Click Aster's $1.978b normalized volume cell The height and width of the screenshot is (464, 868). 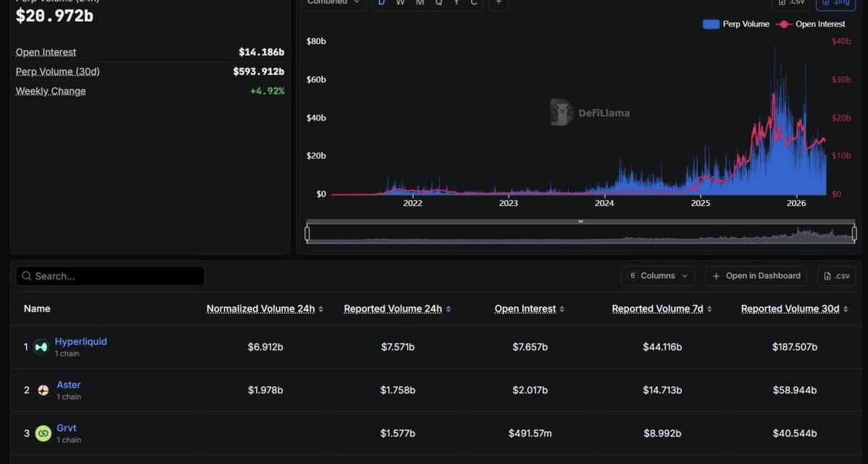(x=265, y=390)
